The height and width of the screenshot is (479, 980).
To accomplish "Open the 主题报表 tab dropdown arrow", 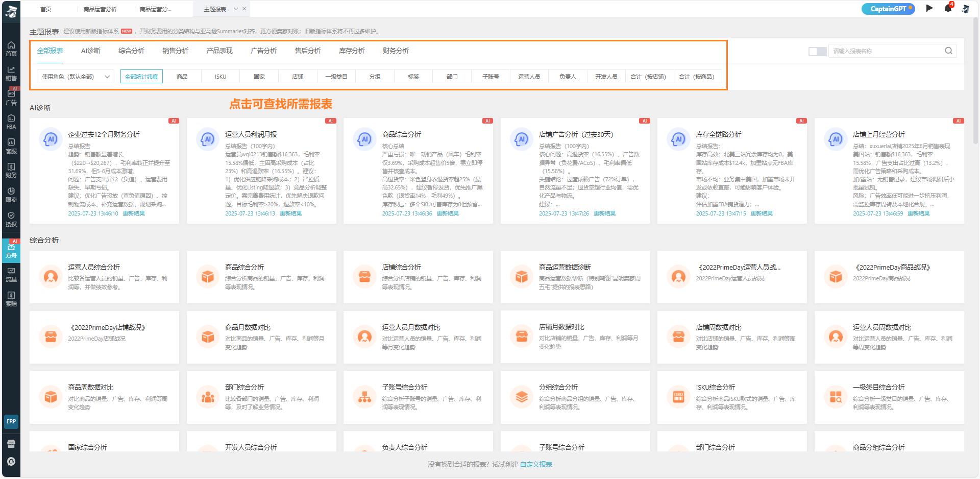I will 236,9.
